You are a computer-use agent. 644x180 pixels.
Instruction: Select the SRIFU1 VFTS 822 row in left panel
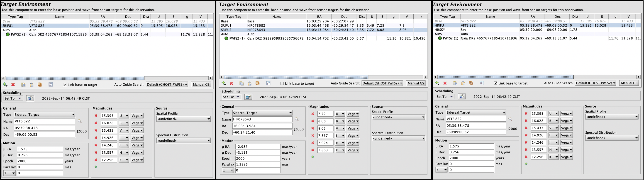[107, 26]
